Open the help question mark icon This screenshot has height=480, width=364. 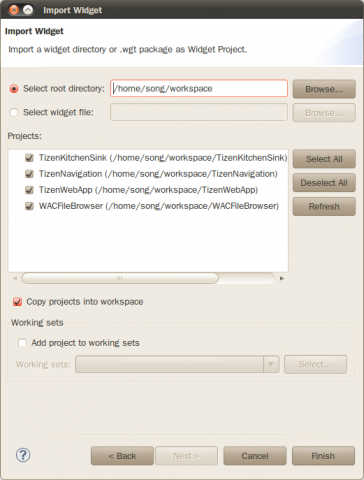coord(23,455)
